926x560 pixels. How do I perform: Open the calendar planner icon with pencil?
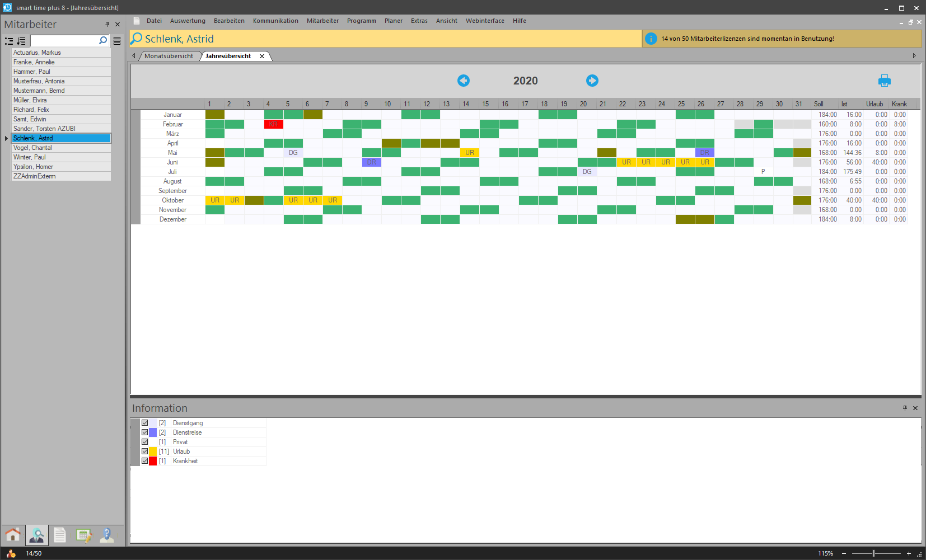click(83, 535)
